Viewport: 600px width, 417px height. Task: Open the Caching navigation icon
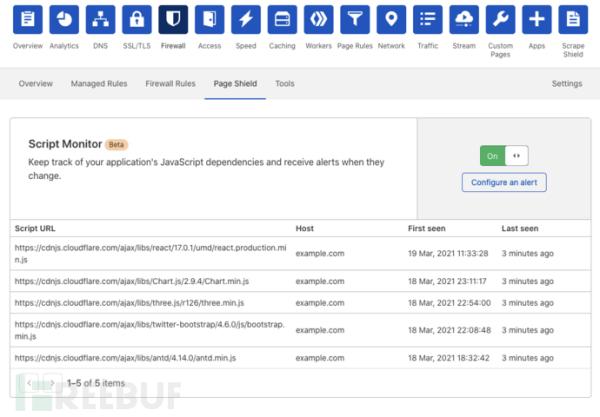pos(282,19)
